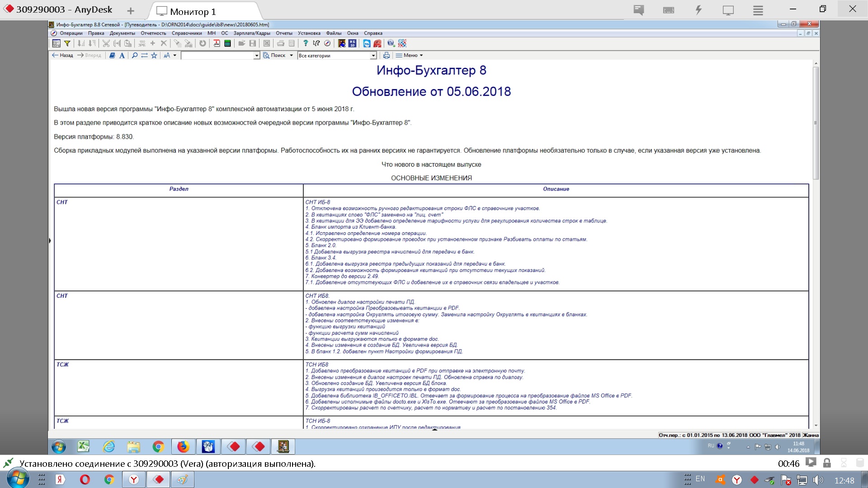Open Opera browser in local taskbar
This screenshot has height=488, width=868.
pos(85,479)
